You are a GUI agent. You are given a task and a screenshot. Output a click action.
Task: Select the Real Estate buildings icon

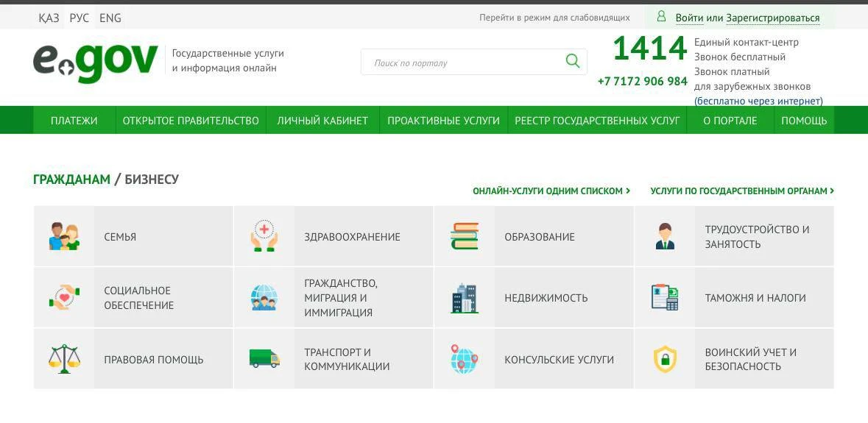pyautogui.click(x=464, y=298)
